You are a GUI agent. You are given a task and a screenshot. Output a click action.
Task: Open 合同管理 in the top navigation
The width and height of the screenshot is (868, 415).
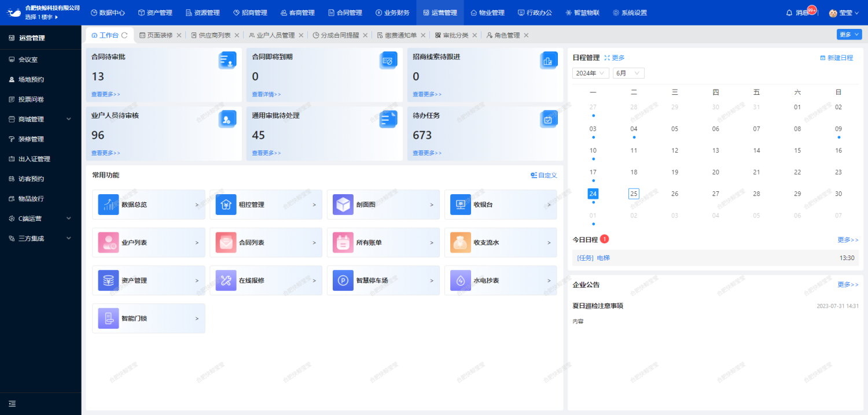[x=345, y=13]
